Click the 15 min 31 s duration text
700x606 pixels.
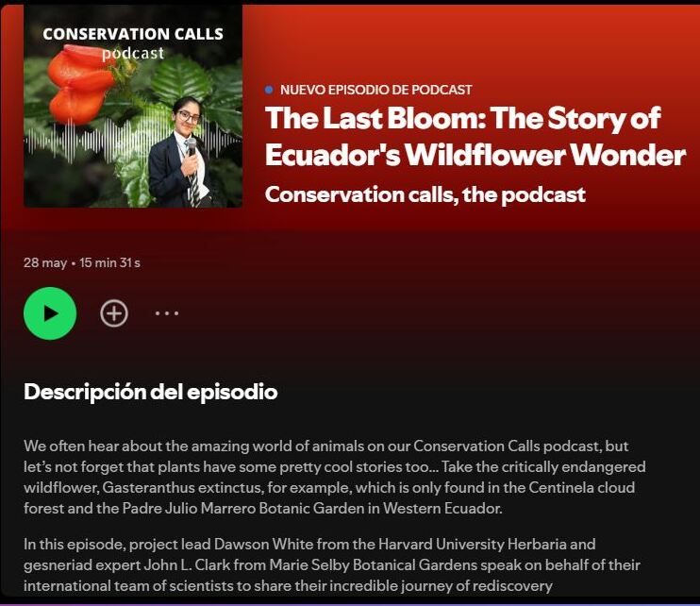click(x=109, y=262)
